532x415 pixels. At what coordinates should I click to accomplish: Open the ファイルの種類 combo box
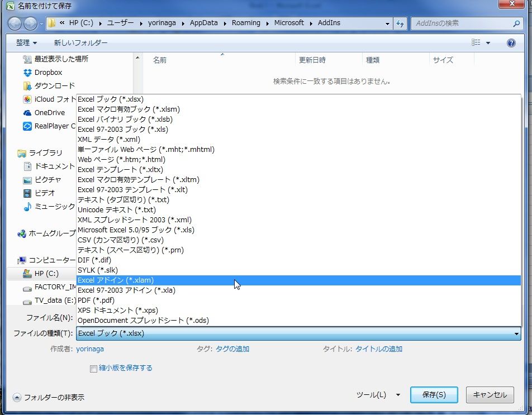[298, 333]
